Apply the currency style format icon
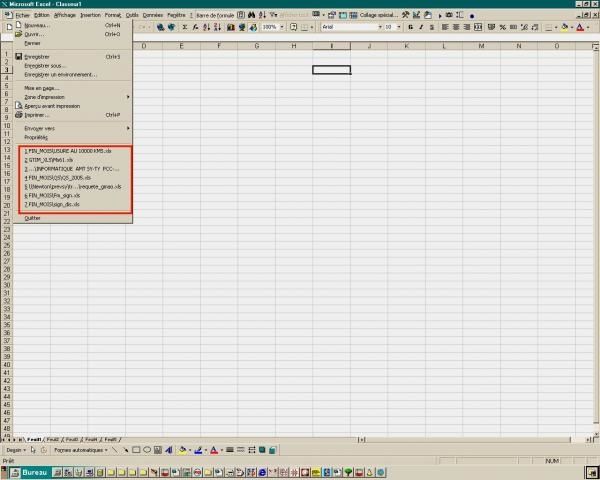Image resolution: width=600 pixels, height=480 pixels. pyautogui.click(x=492, y=27)
